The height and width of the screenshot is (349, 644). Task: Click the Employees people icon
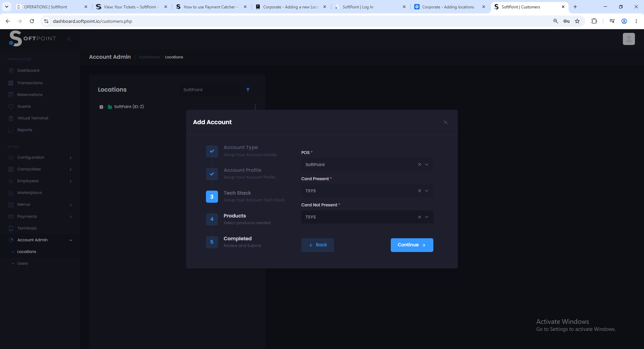[11, 181]
